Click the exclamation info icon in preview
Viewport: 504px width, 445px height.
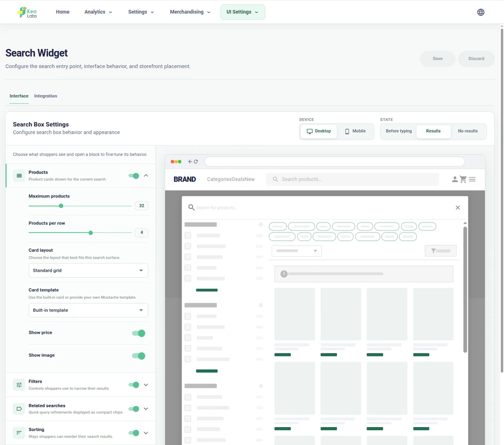click(284, 274)
